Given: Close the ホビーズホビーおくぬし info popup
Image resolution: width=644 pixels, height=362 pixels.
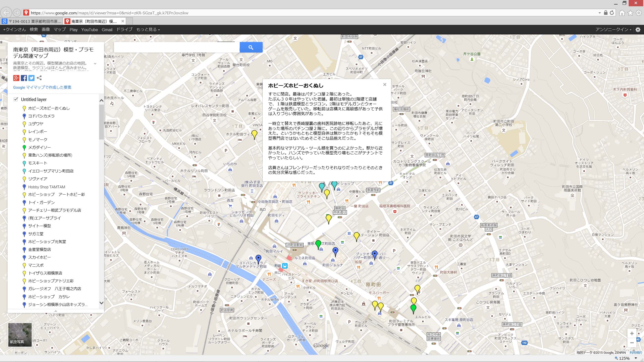Looking at the screenshot, I should click(x=385, y=84).
